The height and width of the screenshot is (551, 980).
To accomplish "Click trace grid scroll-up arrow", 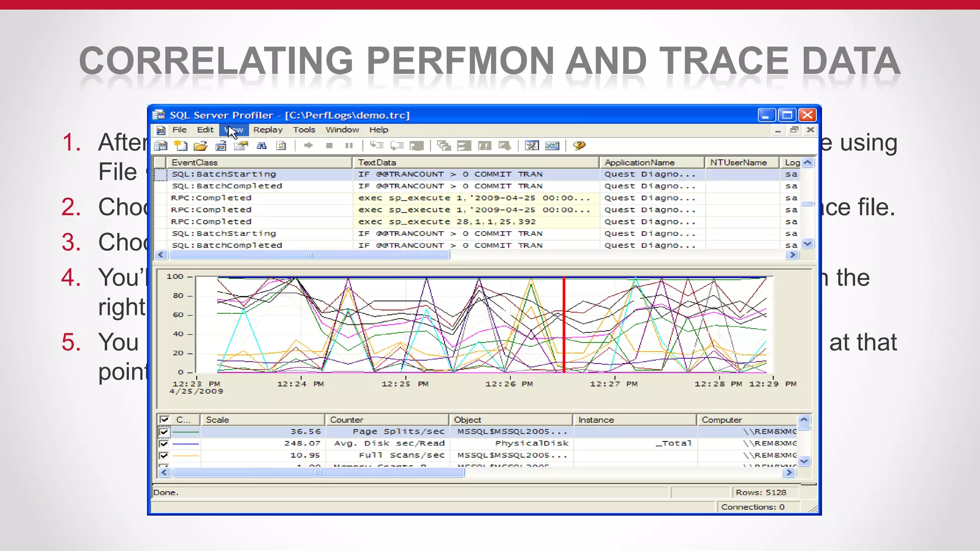I will pos(808,163).
